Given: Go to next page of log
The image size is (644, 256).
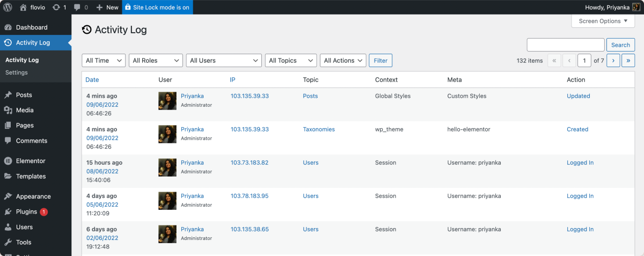Looking at the screenshot, I should 613,61.
